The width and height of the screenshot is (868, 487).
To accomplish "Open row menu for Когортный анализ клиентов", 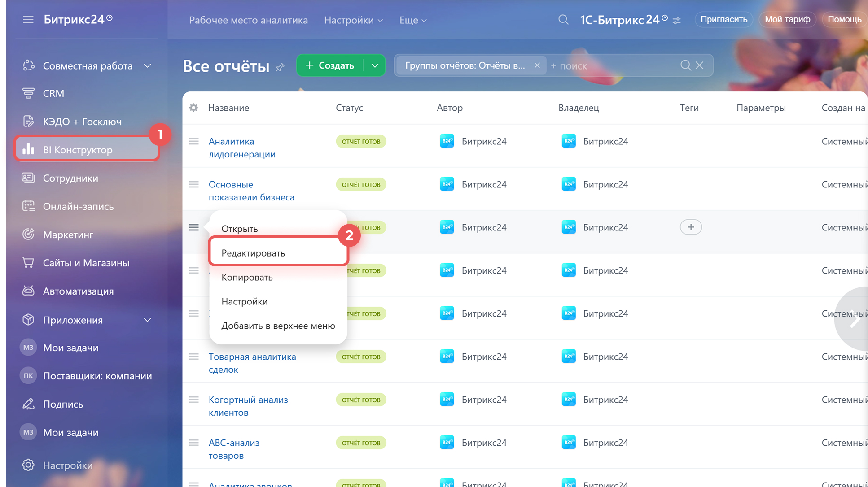I will pos(194,400).
